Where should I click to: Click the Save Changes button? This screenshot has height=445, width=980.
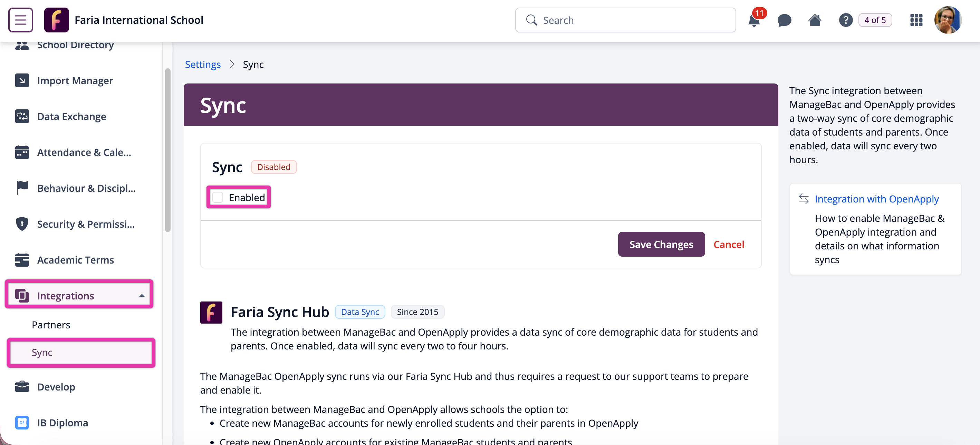click(x=661, y=244)
